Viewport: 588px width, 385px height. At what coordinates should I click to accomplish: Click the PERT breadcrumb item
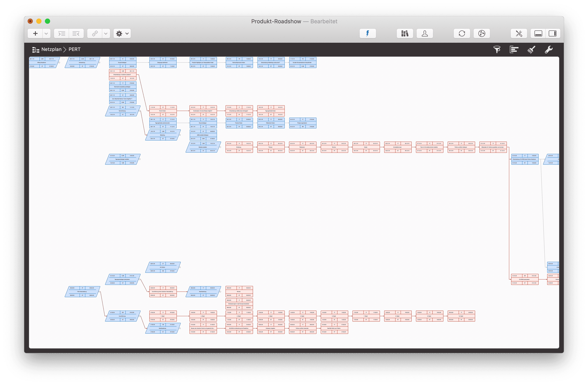pos(74,49)
